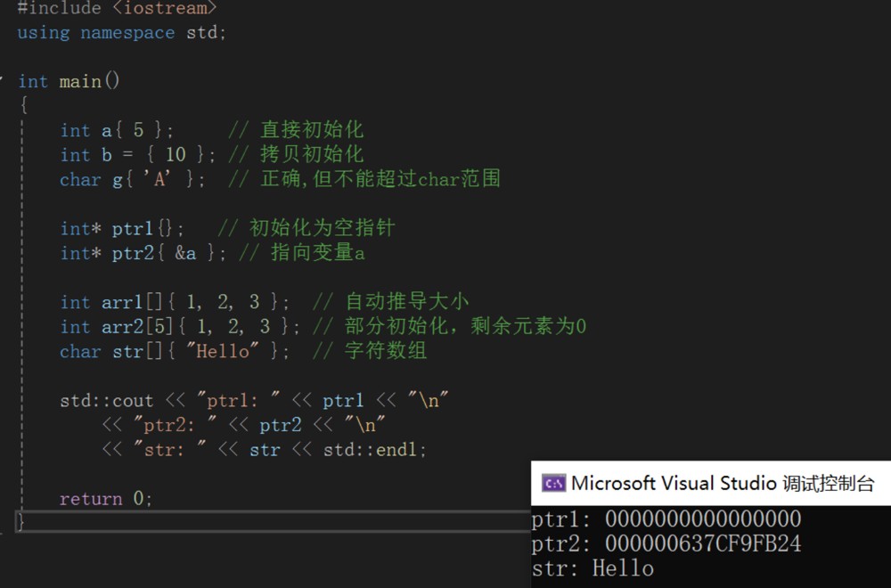Click the Microsoft Visual Studio console title
Screen dimensions: 891x588
723,484
